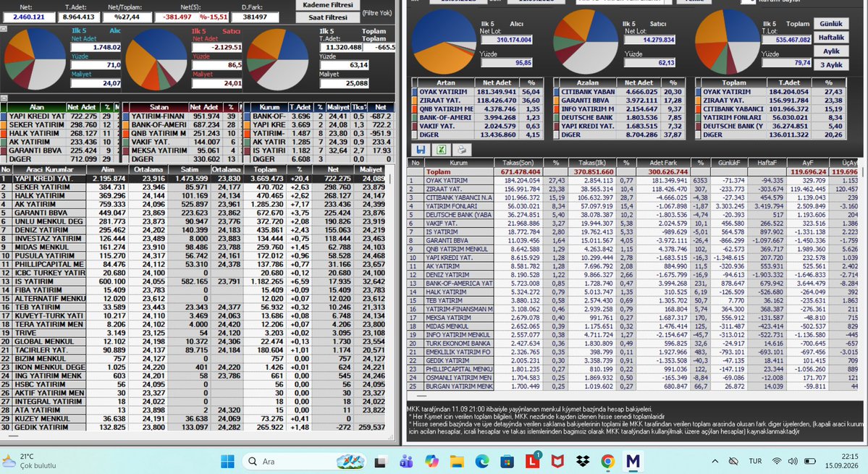Select the BURGAN YATIRIM MENK row

(633, 386)
